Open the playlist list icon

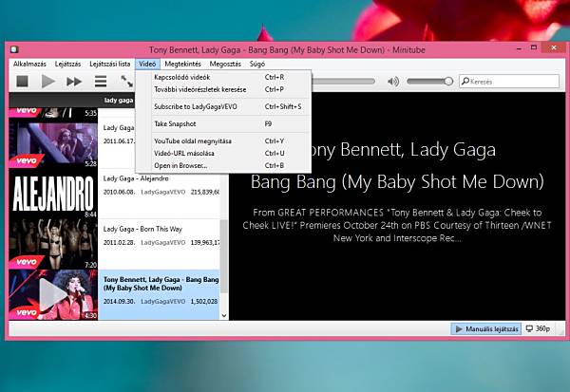click(101, 81)
